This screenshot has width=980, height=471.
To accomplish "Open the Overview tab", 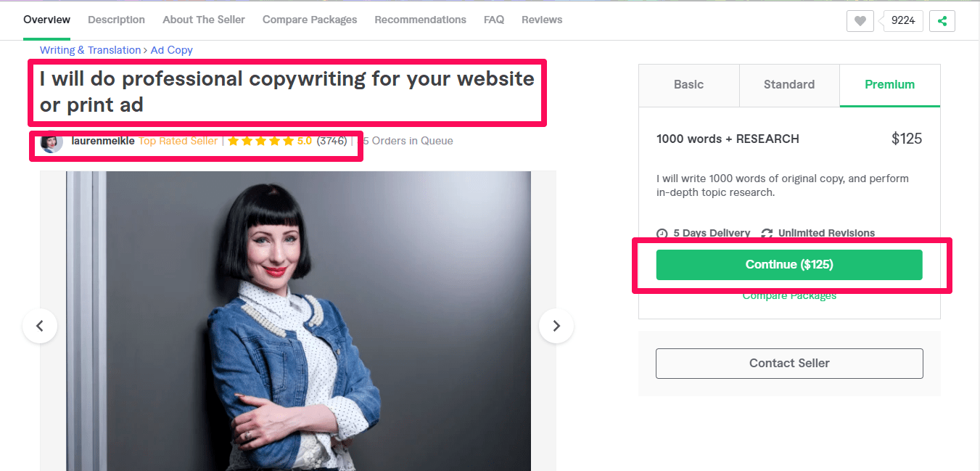I will click(46, 20).
